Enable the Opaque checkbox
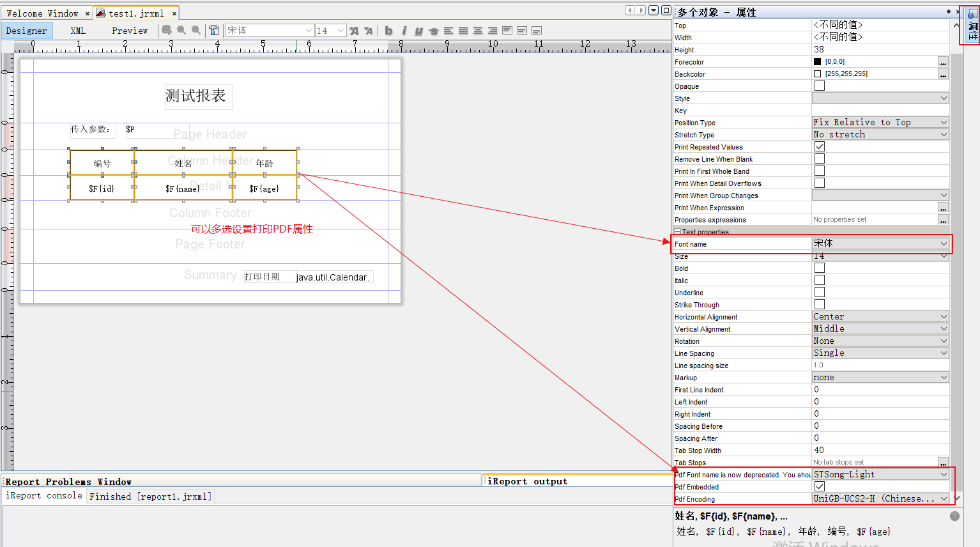The width and height of the screenshot is (980, 547). click(x=820, y=86)
